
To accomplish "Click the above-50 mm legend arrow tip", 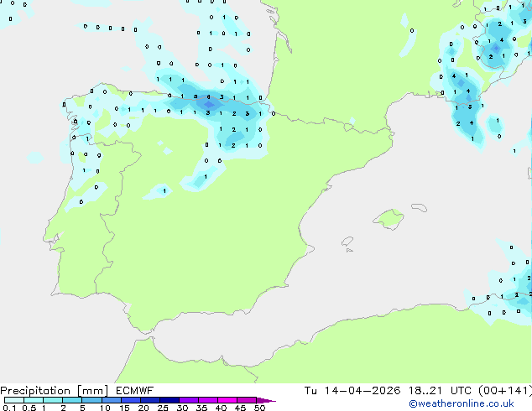I will pos(266,400).
